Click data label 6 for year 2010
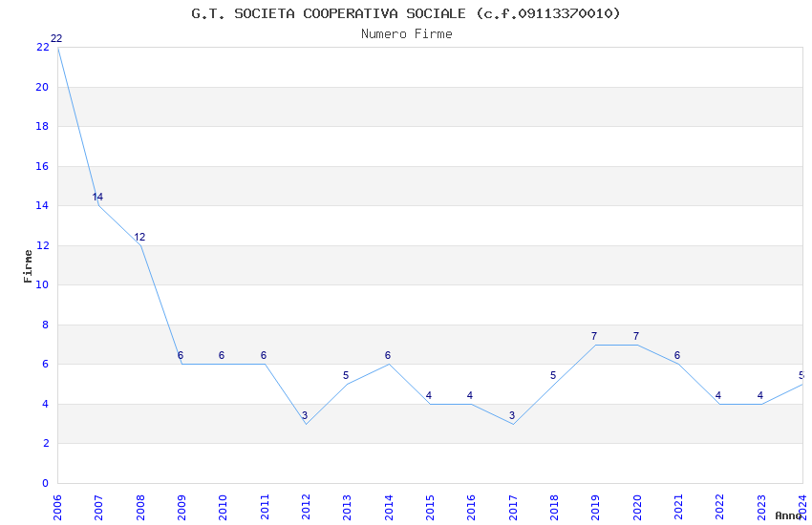Image resolution: width=812 pixels, height=525 pixels. (x=222, y=355)
